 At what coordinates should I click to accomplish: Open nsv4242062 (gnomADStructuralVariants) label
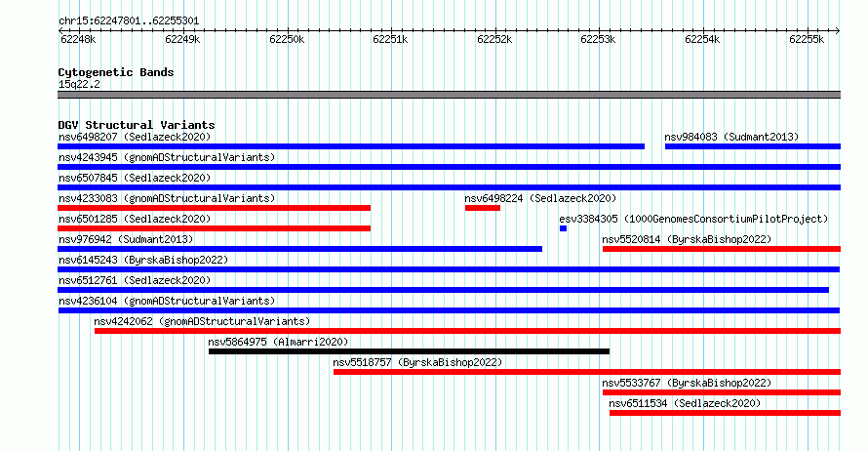tap(202, 321)
